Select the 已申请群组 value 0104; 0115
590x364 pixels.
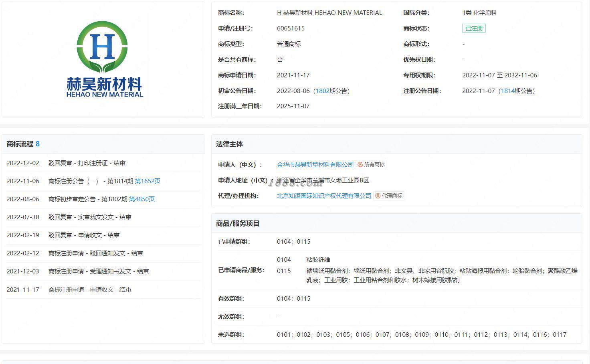pyautogui.click(x=293, y=242)
